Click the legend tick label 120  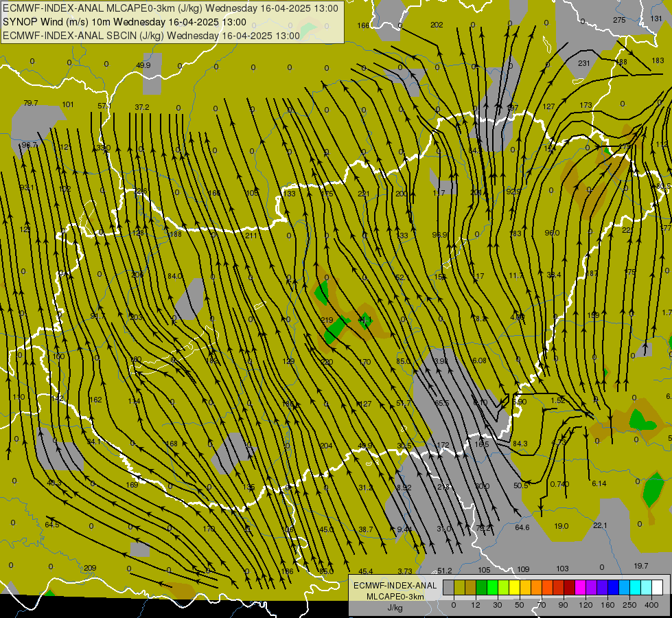pyautogui.click(x=586, y=605)
